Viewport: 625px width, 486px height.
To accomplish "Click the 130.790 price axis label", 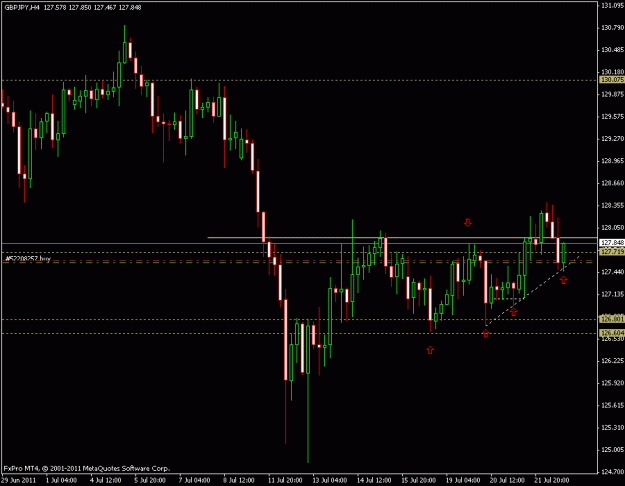I will [x=612, y=28].
